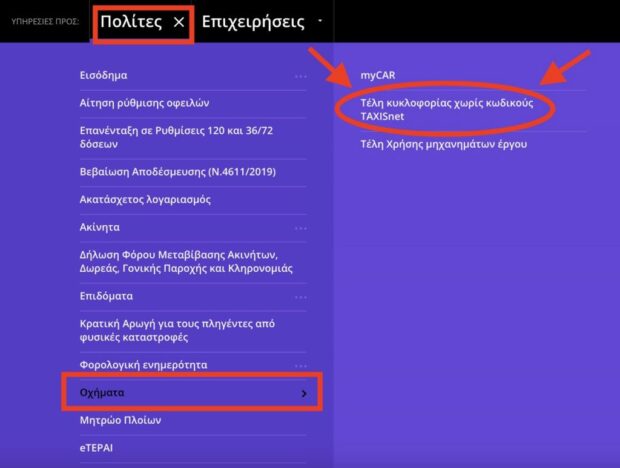Select the eΤΕΡΑΙ menu item

tap(96, 448)
